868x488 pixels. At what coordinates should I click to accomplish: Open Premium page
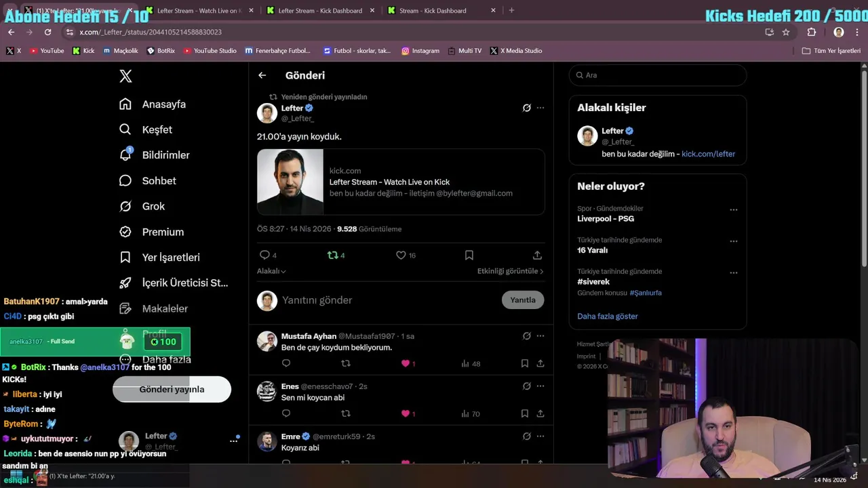point(151,232)
